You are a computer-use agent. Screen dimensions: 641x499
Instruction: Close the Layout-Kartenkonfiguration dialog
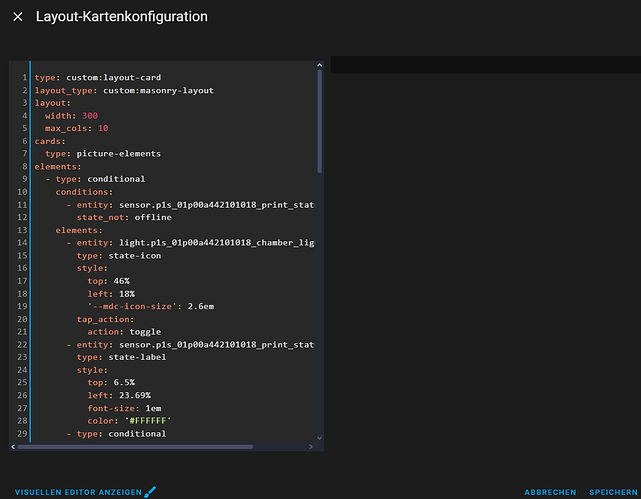click(x=18, y=17)
